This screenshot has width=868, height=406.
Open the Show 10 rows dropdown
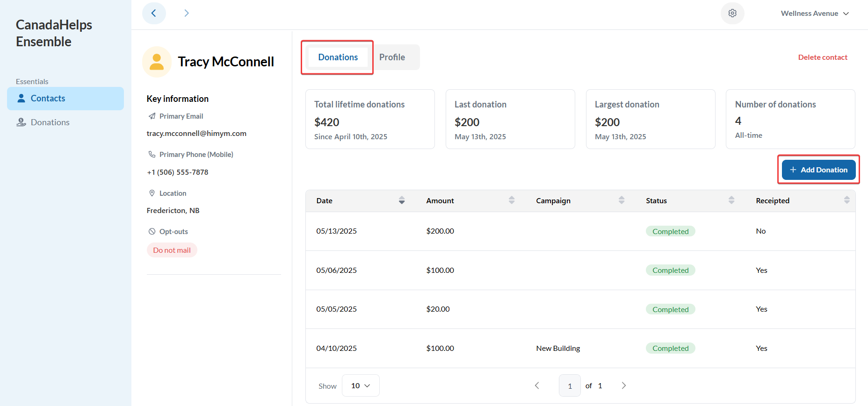pyautogui.click(x=361, y=385)
